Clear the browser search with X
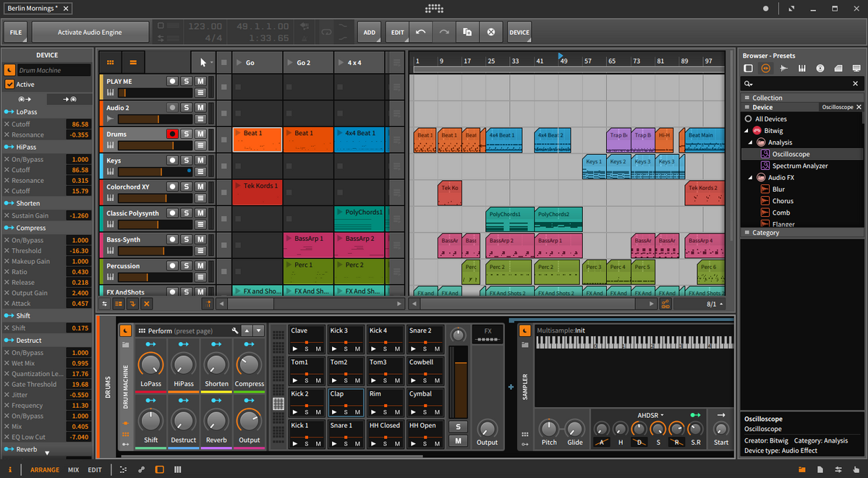This screenshot has width=868, height=478. tap(855, 84)
